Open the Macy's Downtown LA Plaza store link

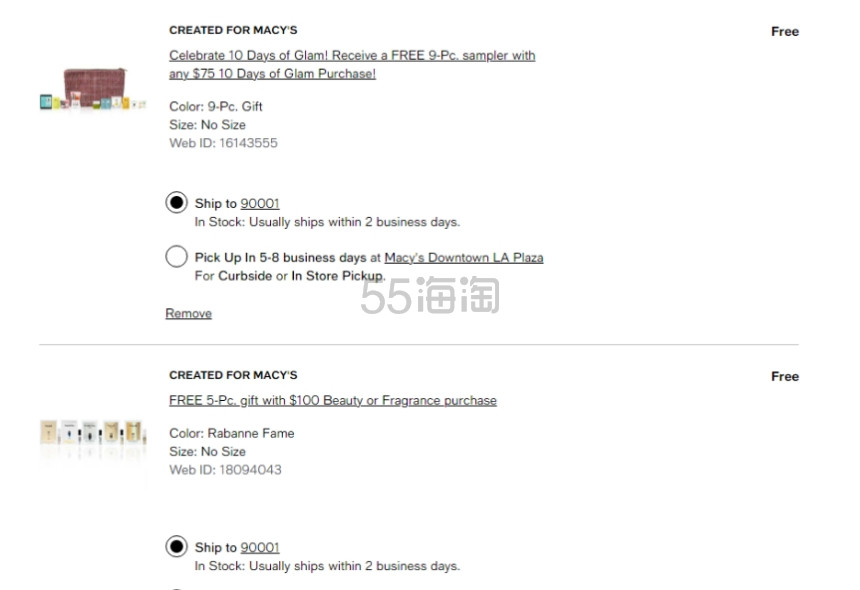(463, 257)
